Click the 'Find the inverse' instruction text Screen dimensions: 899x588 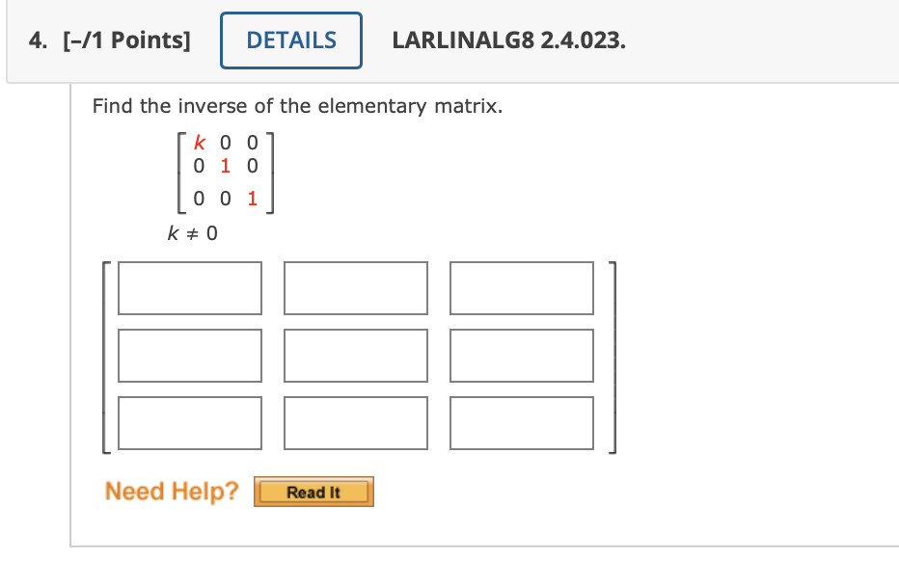297,106
